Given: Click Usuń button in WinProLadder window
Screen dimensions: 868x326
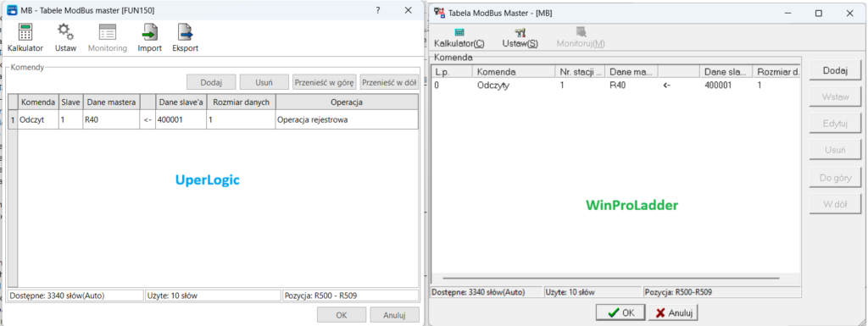Looking at the screenshot, I should 835,150.
